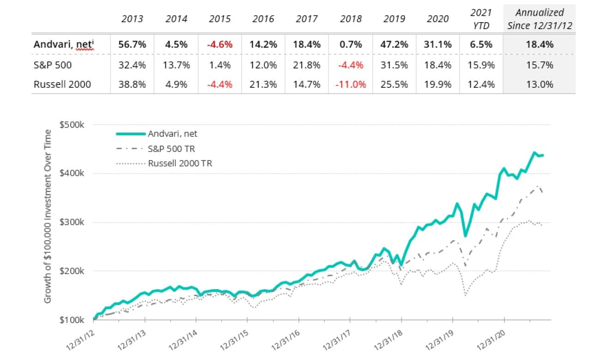Image resolution: width=607 pixels, height=364 pixels.
Task: Select the 2013 column header
Action: tap(132, 19)
